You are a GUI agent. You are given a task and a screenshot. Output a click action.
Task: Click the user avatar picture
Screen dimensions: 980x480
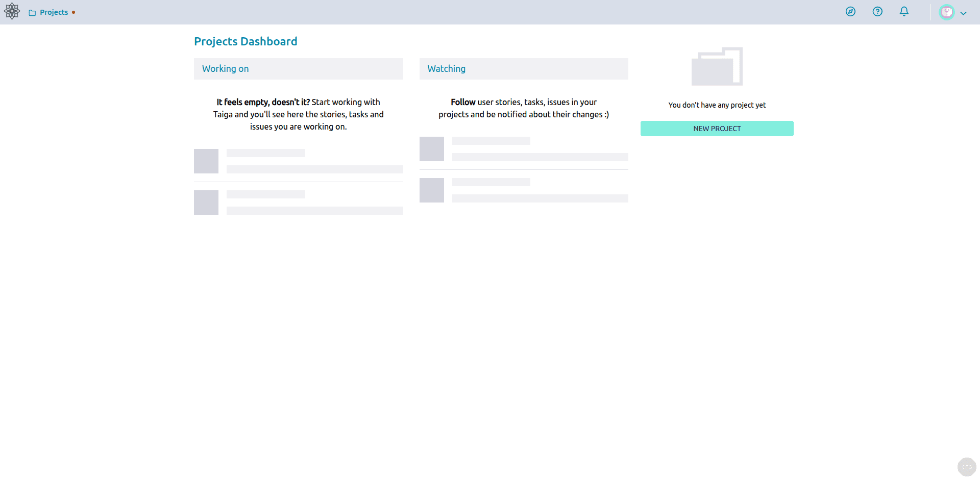947,11
